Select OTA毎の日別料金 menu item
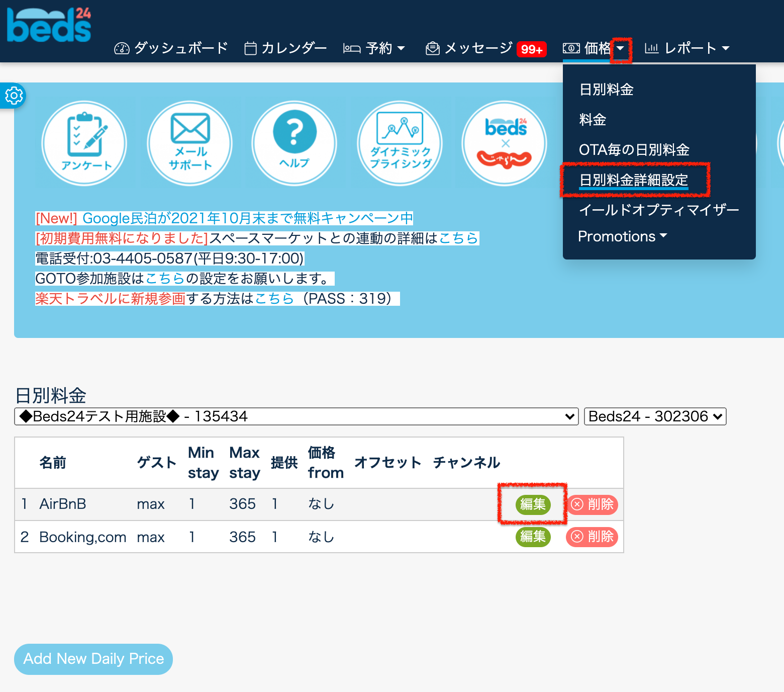The image size is (784, 692). click(x=634, y=150)
